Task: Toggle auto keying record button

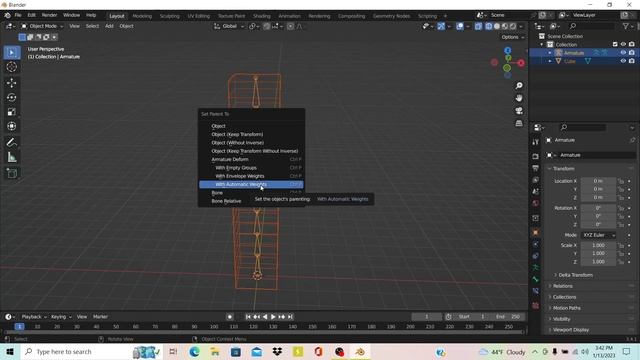Action: 230,317
